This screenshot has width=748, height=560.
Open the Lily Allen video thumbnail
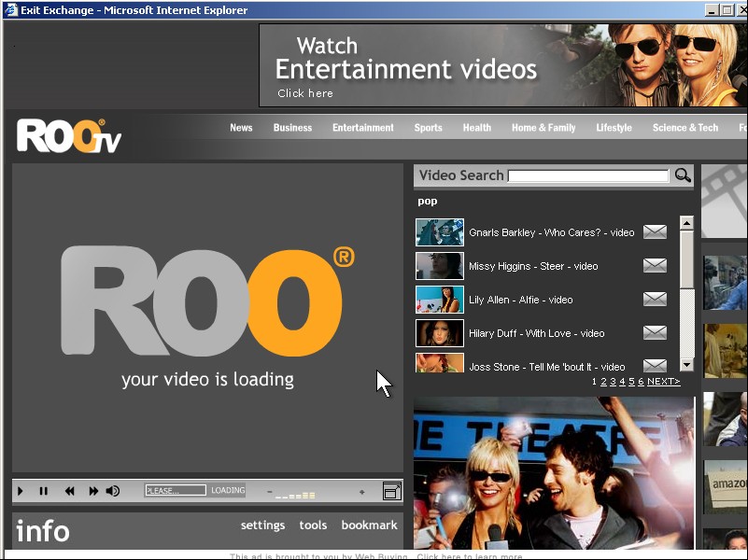pyautogui.click(x=439, y=300)
